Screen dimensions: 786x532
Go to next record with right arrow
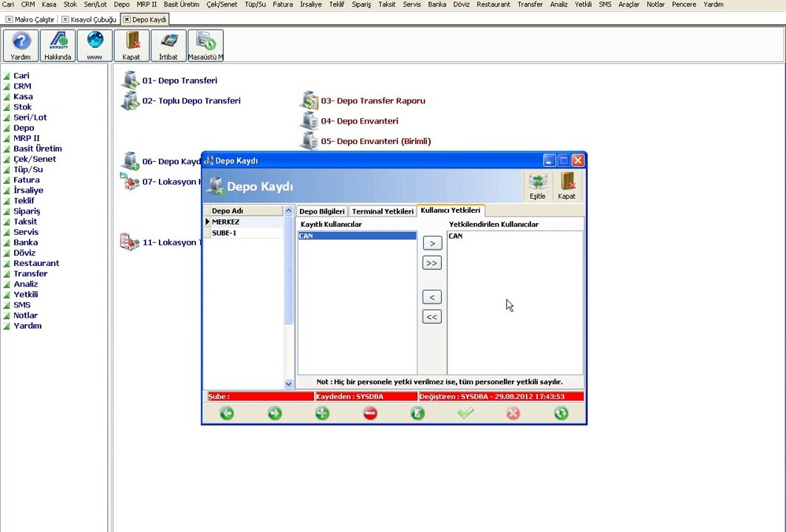pos(275,413)
